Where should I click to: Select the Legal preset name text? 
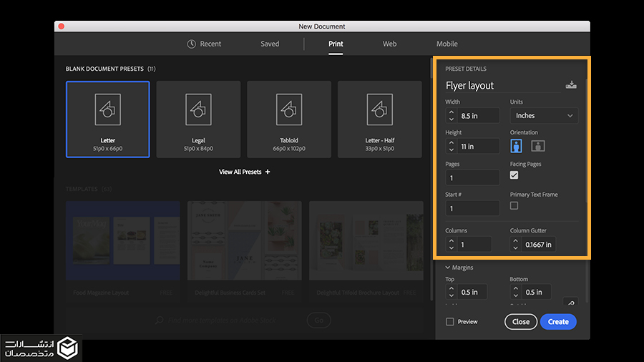coord(198,140)
